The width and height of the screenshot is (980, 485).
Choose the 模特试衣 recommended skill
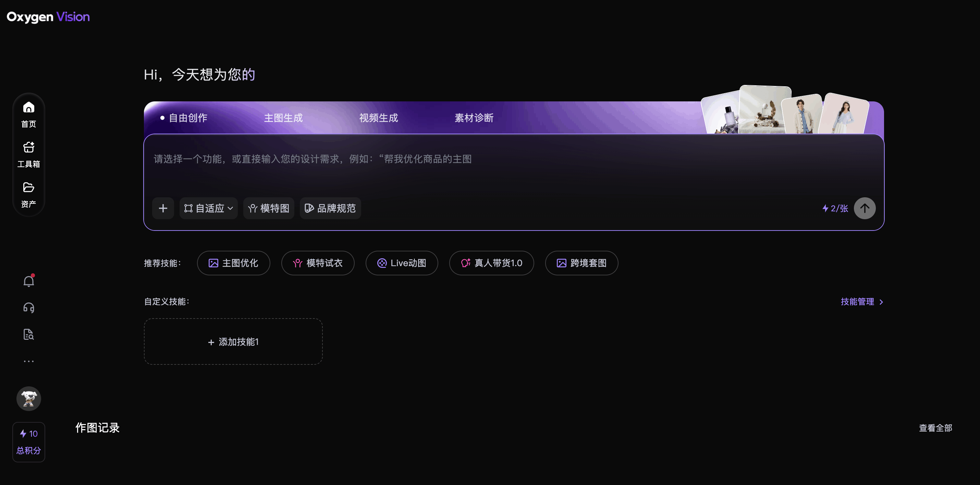coord(318,263)
